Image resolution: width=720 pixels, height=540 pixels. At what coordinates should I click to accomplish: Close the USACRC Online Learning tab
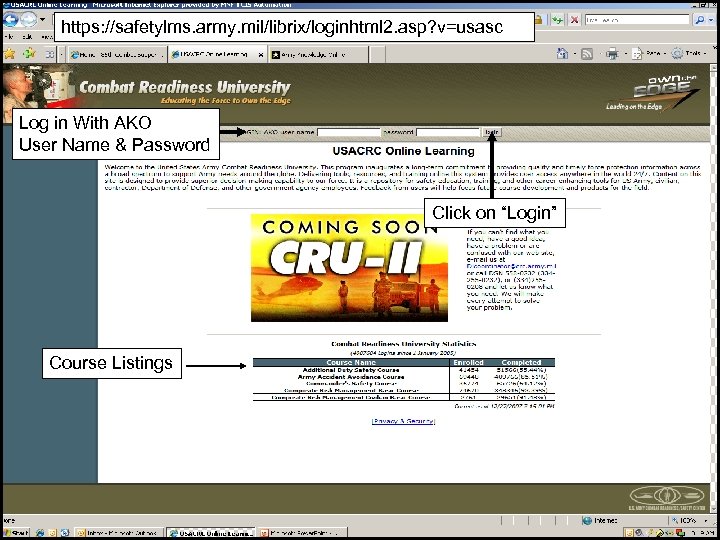pos(260,55)
